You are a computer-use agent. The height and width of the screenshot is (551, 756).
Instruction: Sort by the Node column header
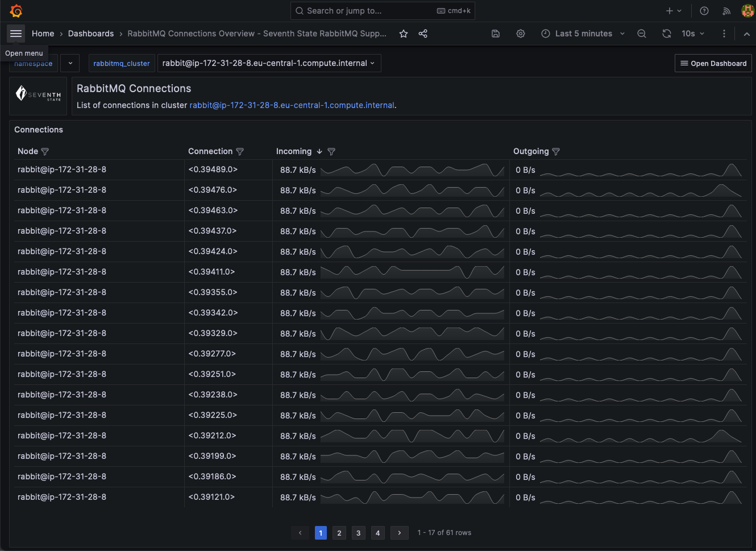(28, 151)
